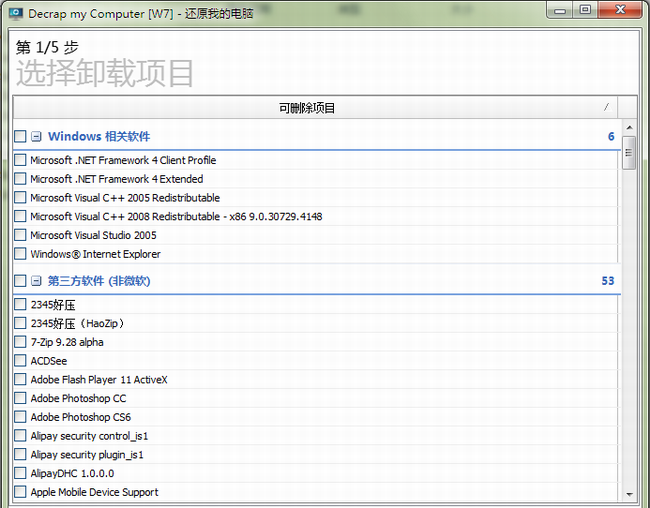This screenshot has width=650, height=508.
Task: Check Adobe Flash Player 11 ActiveX
Action: tap(20, 380)
